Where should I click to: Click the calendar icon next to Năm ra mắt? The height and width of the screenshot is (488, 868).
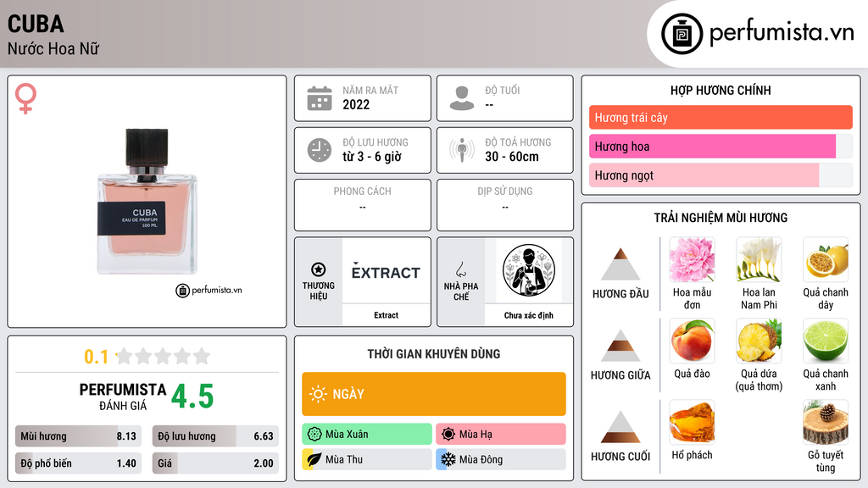coord(320,98)
